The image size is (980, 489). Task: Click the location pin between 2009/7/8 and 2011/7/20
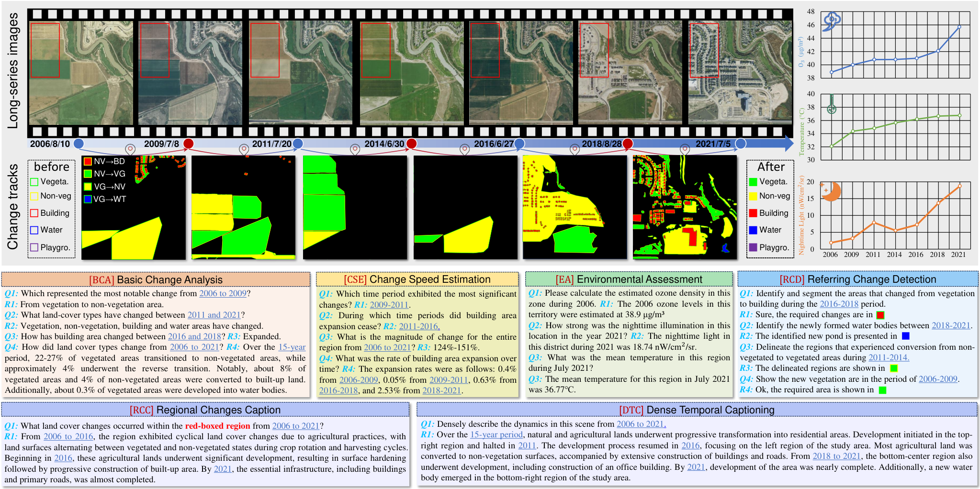click(x=244, y=150)
